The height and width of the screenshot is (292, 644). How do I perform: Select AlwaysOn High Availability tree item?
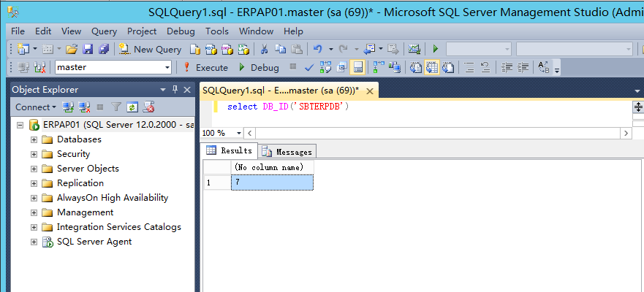[112, 198]
